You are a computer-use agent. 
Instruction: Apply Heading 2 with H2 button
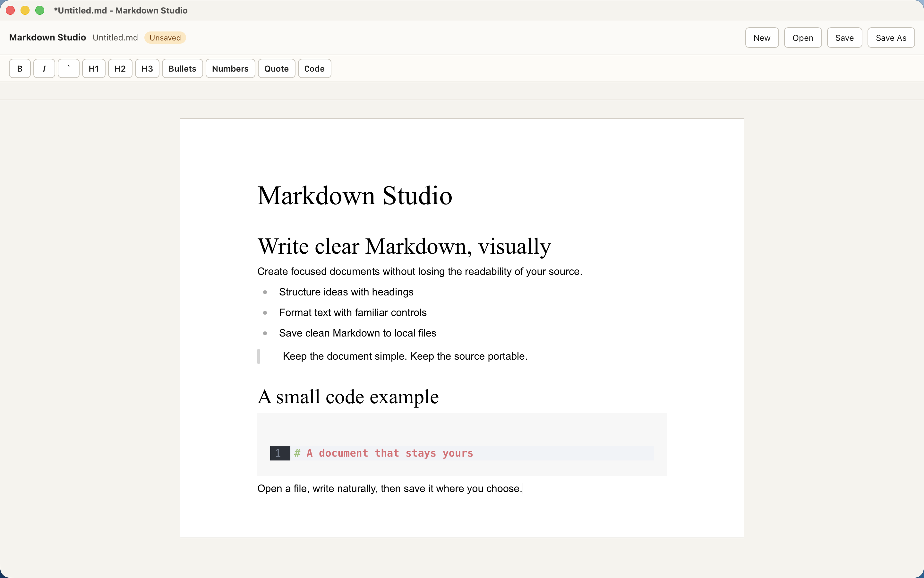click(120, 68)
